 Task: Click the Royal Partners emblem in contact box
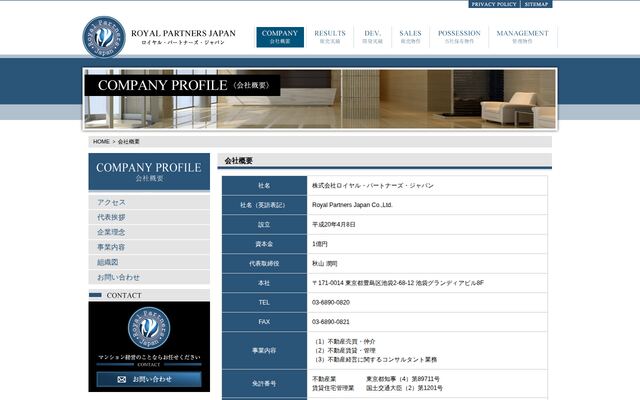click(149, 328)
